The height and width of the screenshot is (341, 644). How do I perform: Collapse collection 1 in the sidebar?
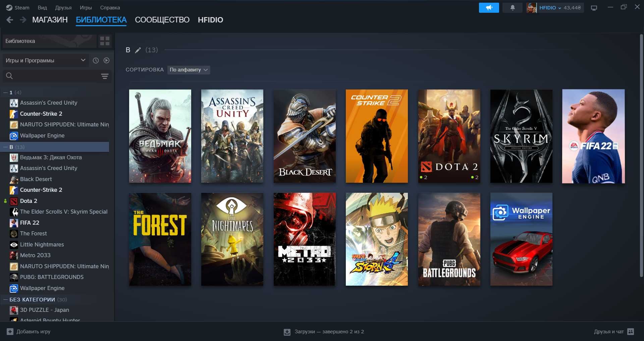tap(5, 93)
